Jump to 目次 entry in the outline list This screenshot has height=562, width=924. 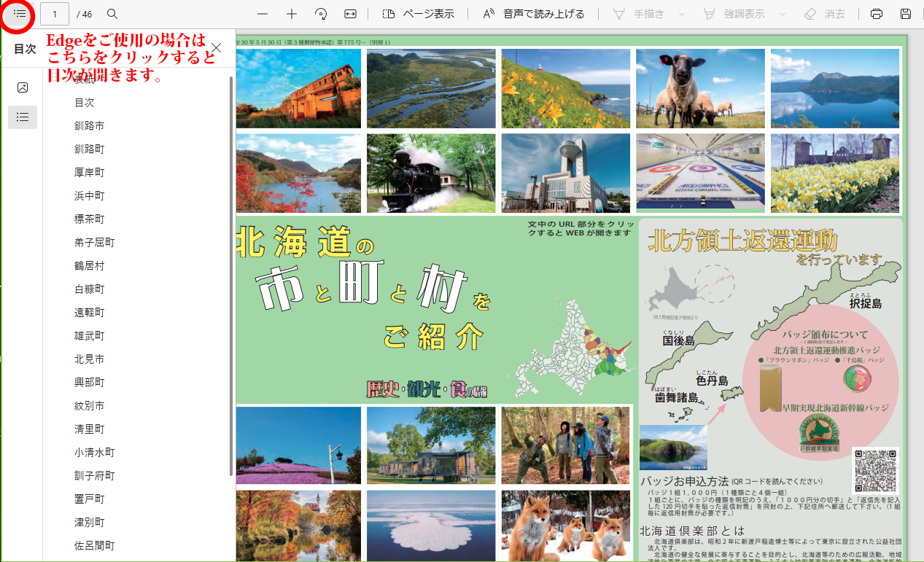coord(85,103)
